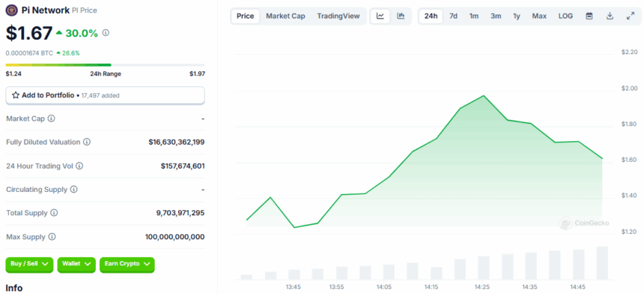The image size is (644, 294).
Task: Click the 30.0% price change value
Action: pos(82,33)
